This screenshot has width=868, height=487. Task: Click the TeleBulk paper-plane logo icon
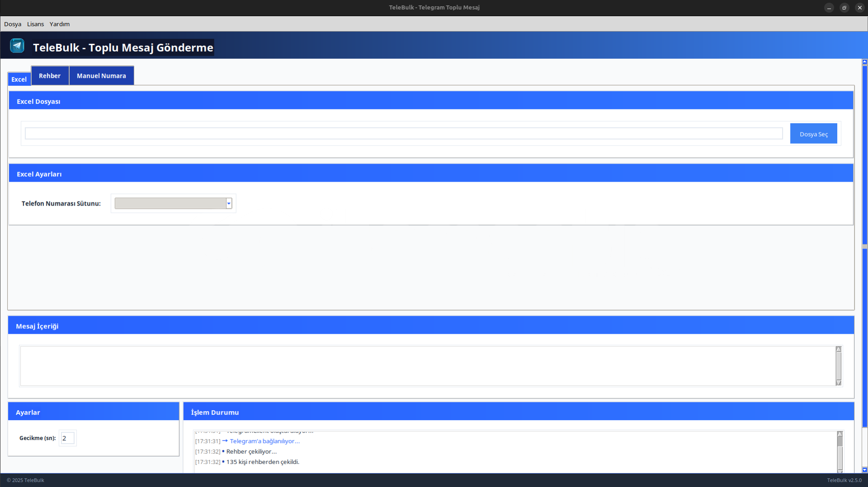point(17,46)
